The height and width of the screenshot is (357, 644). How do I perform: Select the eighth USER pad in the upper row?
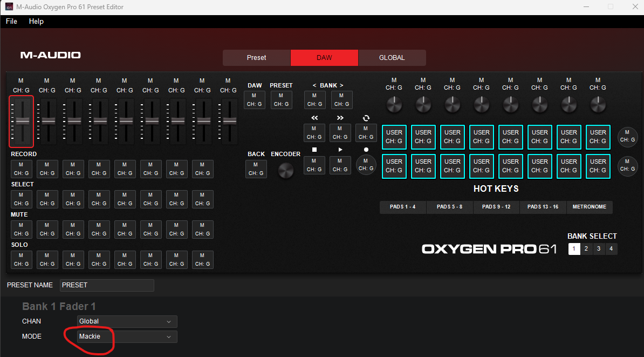coord(598,137)
